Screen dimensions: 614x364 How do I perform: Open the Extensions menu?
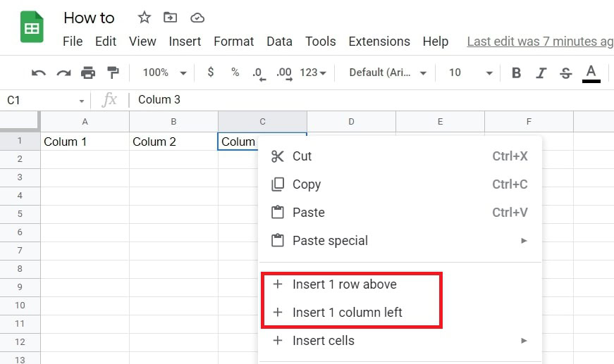click(379, 42)
